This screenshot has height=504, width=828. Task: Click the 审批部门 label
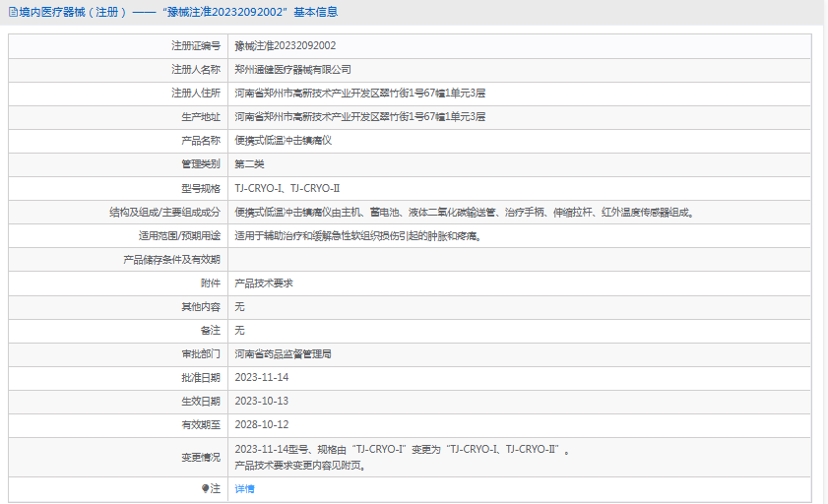[201, 354]
